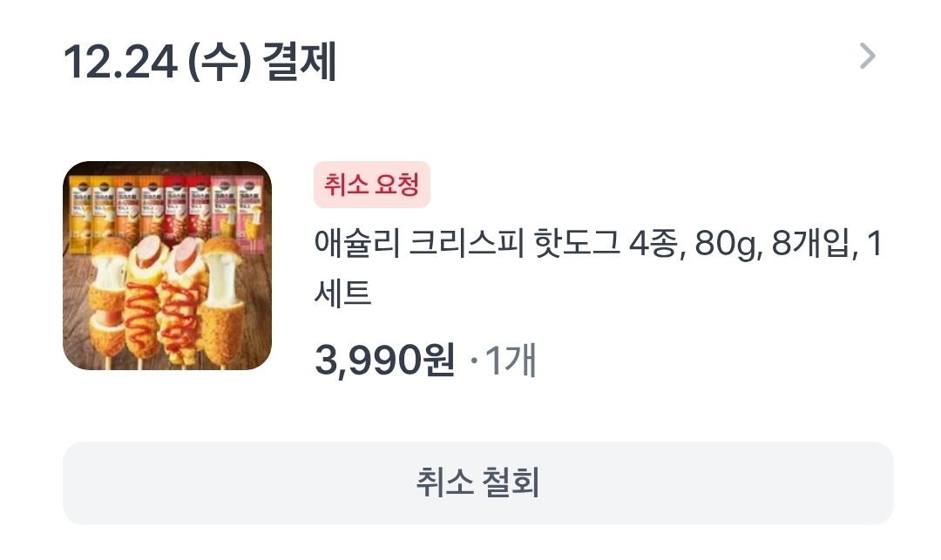The image size is (941, 560).
Task: Tap the 12.24 date text
Action: tap(120, 62)
